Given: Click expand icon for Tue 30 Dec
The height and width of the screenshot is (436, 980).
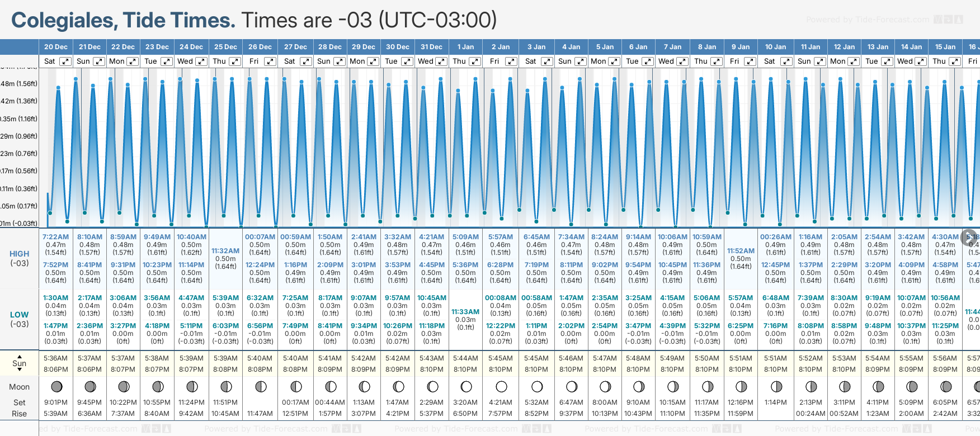Looking at the screenshot, I should click(407, 61).
